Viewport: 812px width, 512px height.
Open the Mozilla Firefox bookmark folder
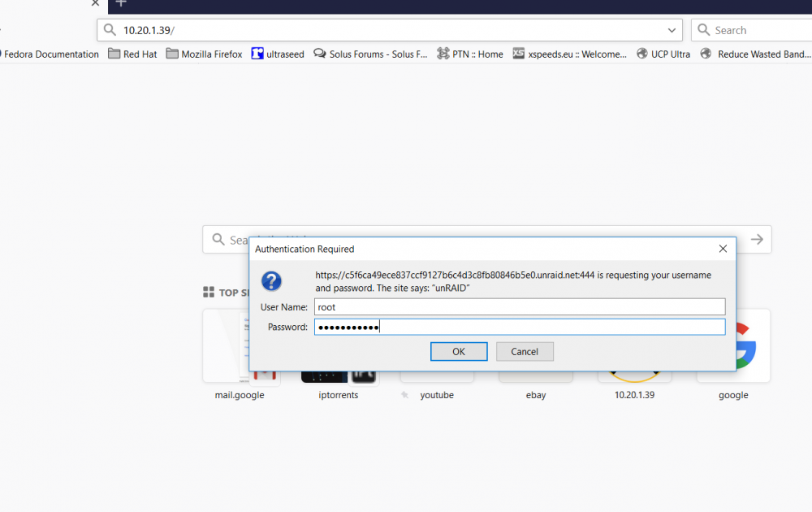(x=204, y=54)
